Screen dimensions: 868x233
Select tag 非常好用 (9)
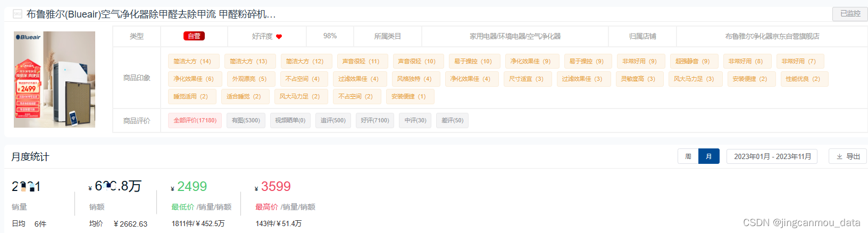pos(640,61)
